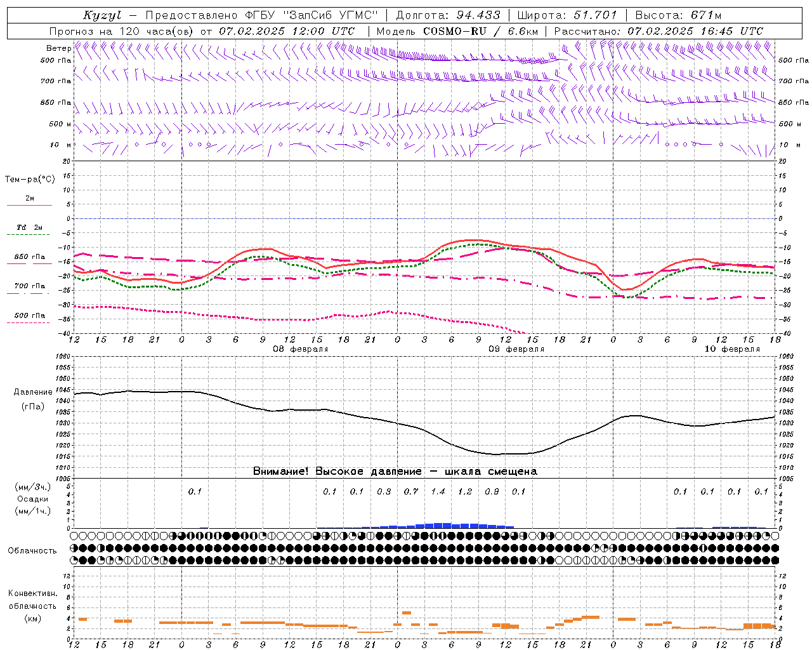Click the precipitation value '0.9'

[x=492, y=491]
